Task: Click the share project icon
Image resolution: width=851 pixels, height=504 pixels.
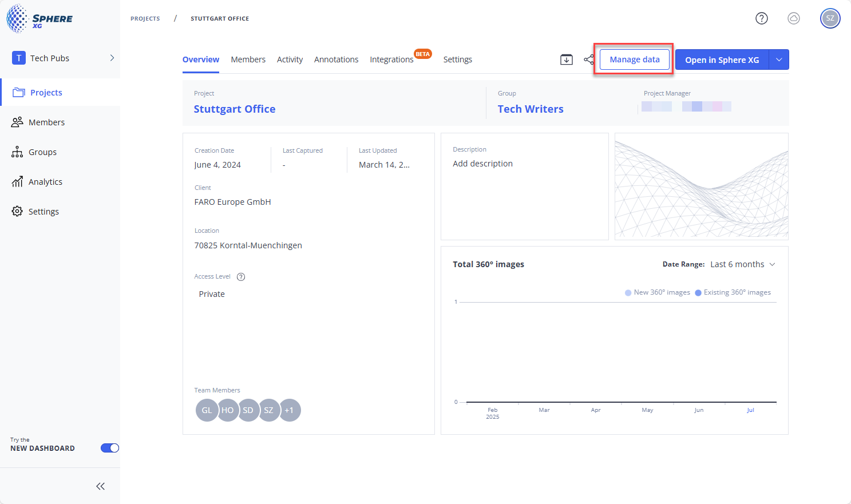Action: click(x=589, y=59)
